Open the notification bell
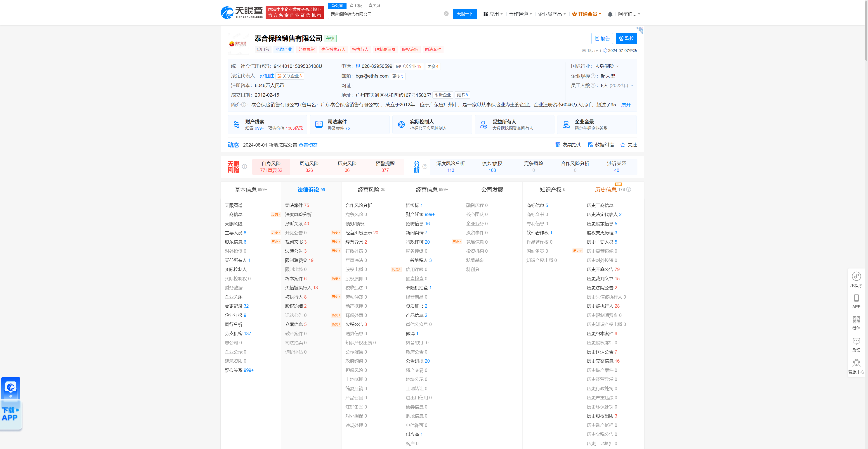Viewport: 868px width, 449px height. [x=610, y=14]
